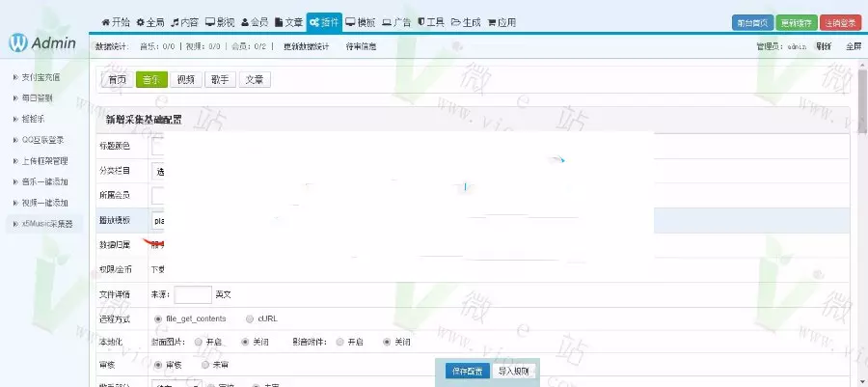
Task: Select file_get_contents remote method radio
Action: 158,318
